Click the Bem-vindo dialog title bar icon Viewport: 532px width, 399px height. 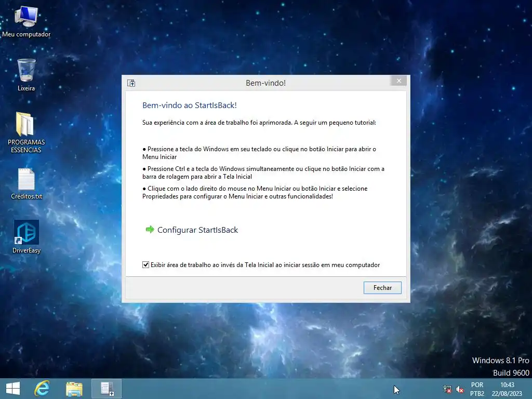click(x=131, y=83)
